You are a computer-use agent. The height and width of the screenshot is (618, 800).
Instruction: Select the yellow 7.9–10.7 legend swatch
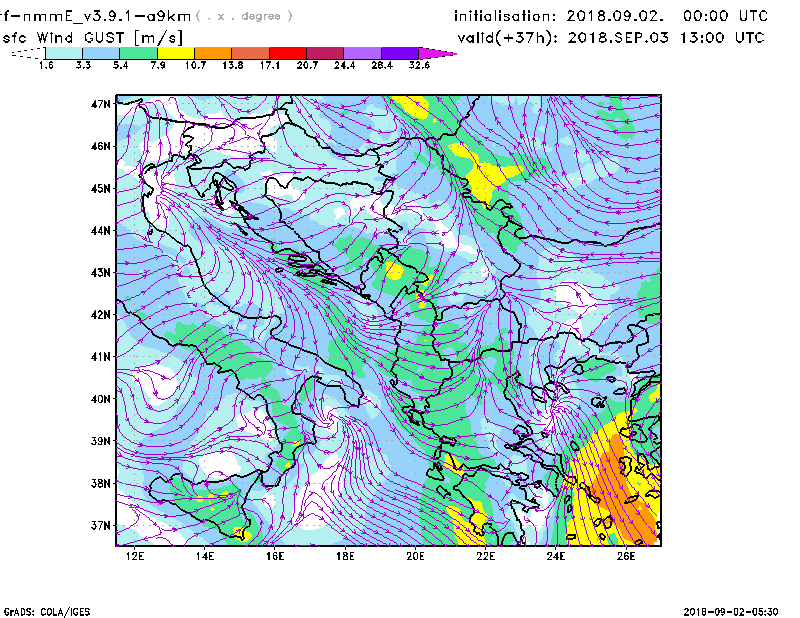tap(176, 53)
